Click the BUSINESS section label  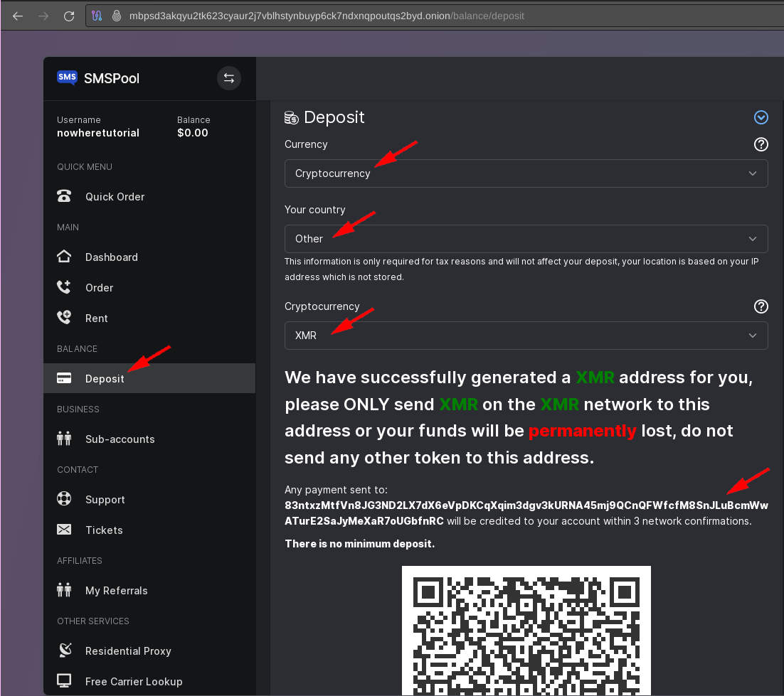coord(78,409)
